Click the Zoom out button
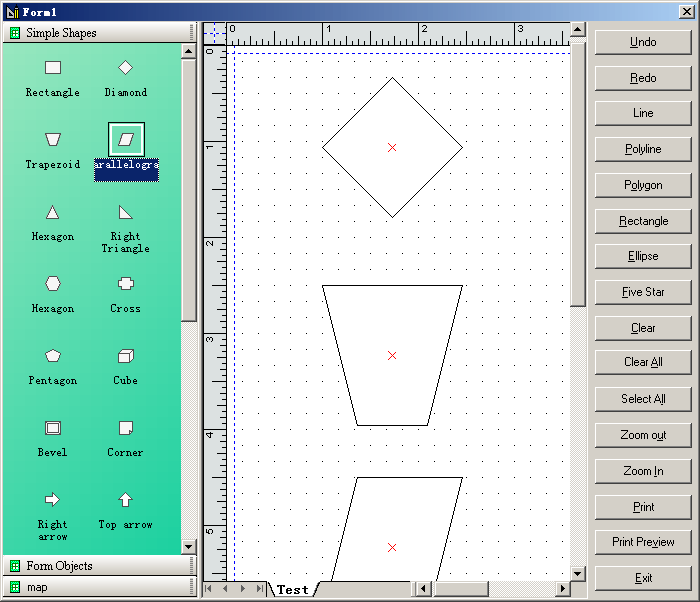 [643, 435]
